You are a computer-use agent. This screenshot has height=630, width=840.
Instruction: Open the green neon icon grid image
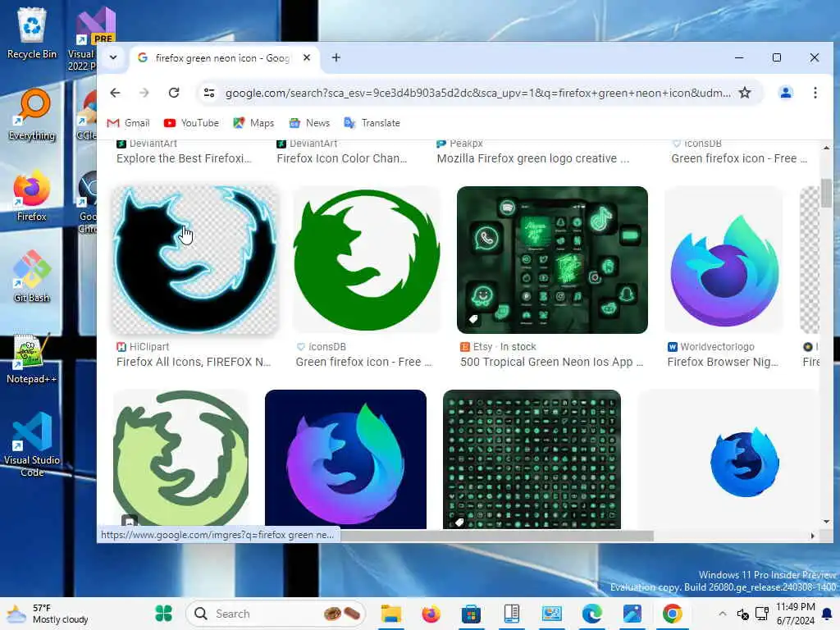[x=532, y=459]
